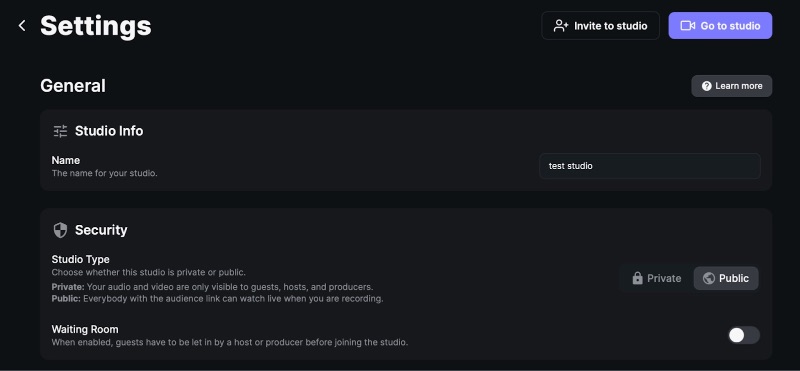
Task: Click the video camera icon on Go to studio
Action: point(688,26)
